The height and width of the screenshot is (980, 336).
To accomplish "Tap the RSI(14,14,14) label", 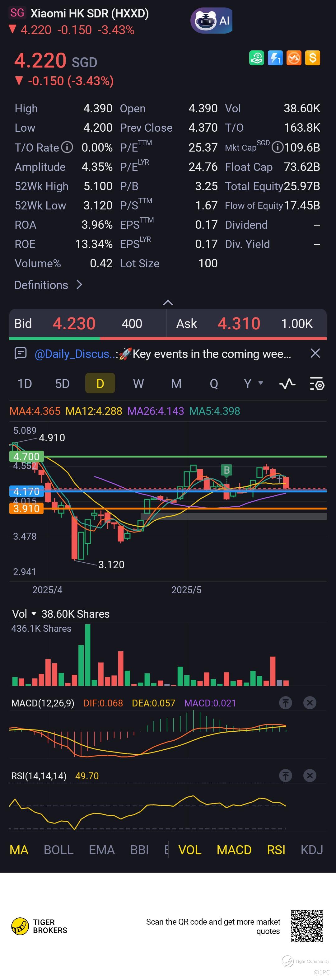I will click(x=39, y=776).
